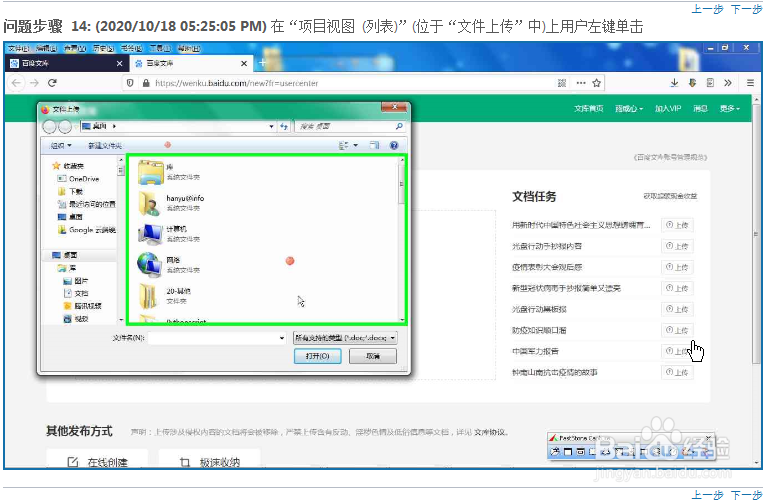Select OneDrive in the favorites sidebar
This screenshot has width=775, height=500.
pyautogui.click(x=79, y=179)
